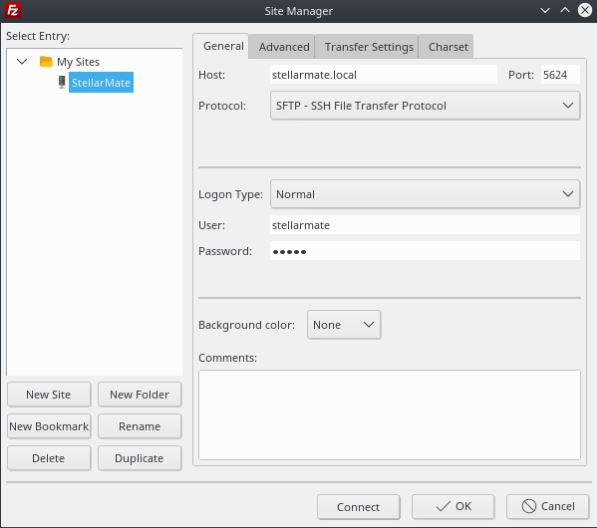Click the StellarMate server icon

pyautogui.click(x=62, y=82)
